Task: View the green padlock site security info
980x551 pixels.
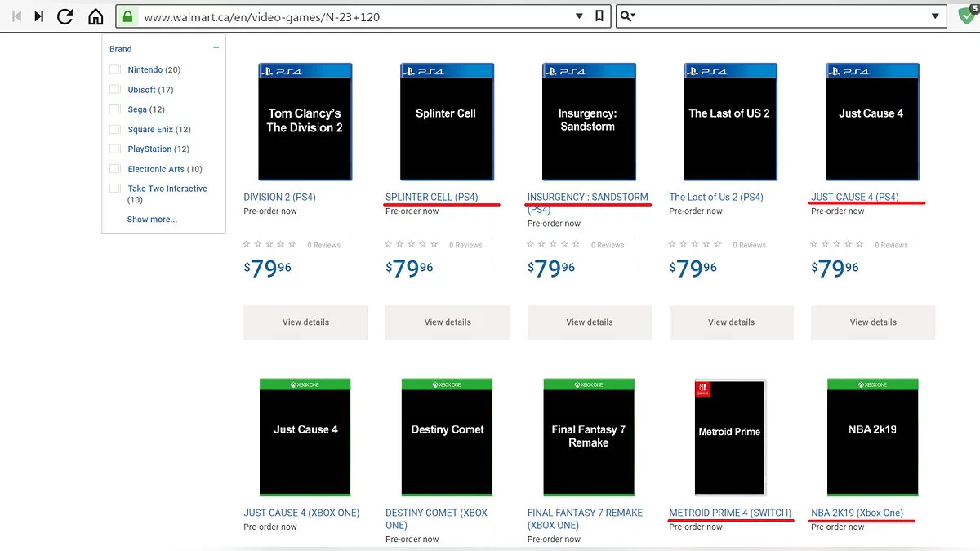Action: point(126,16)
